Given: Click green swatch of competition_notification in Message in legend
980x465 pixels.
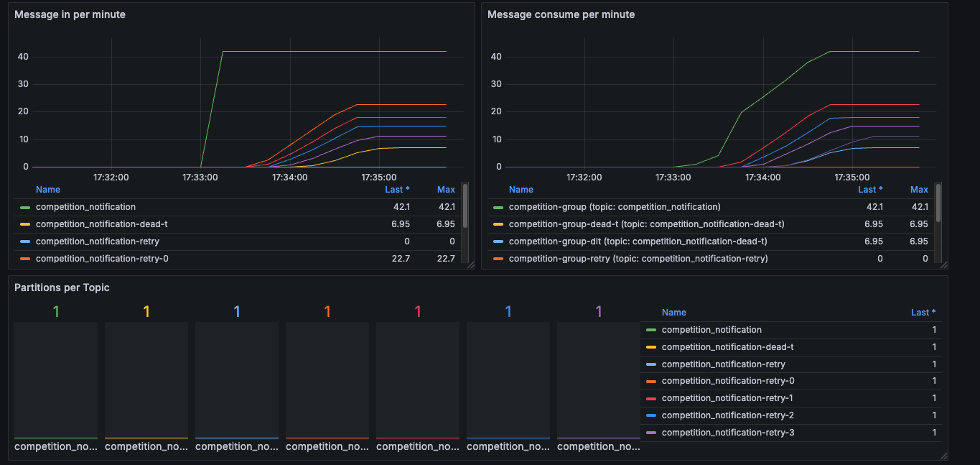Looking at the screenshot, I should click(25, 207).
